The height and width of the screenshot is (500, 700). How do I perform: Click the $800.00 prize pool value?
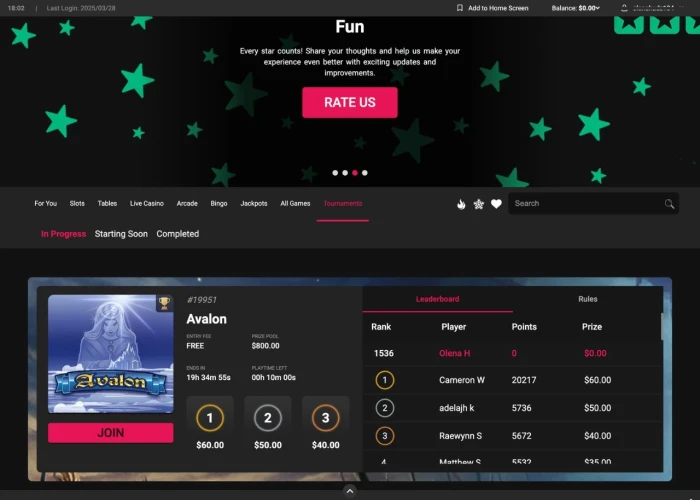[265, 346]
